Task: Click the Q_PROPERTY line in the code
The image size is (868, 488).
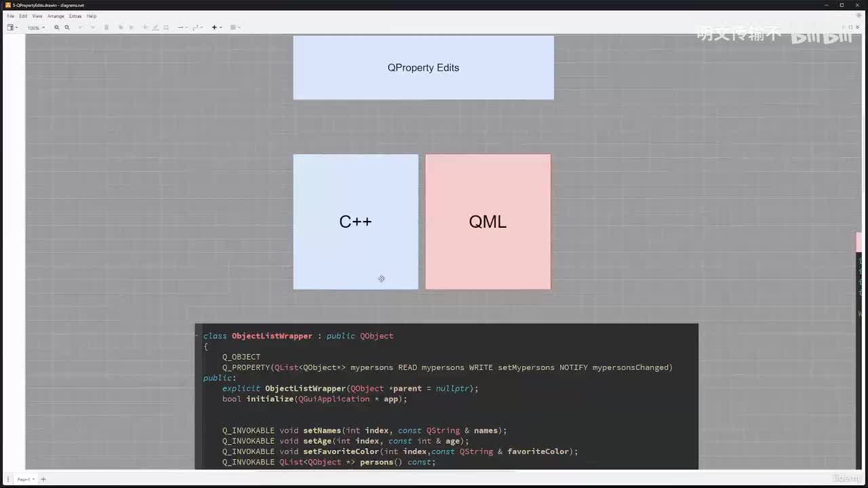Action: [448, 367]
